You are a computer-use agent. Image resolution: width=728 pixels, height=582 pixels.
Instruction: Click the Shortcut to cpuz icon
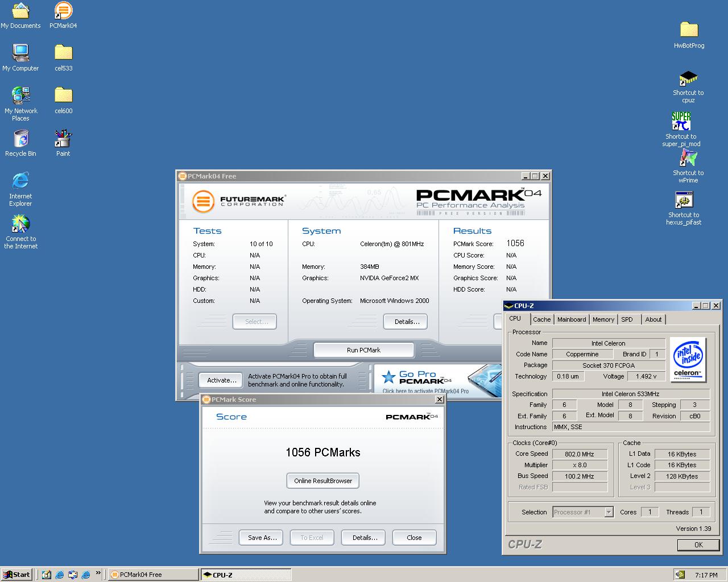tap(688, 87)
